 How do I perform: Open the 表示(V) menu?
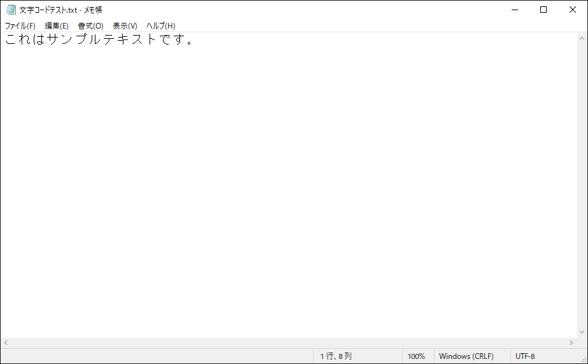(125, 26)
